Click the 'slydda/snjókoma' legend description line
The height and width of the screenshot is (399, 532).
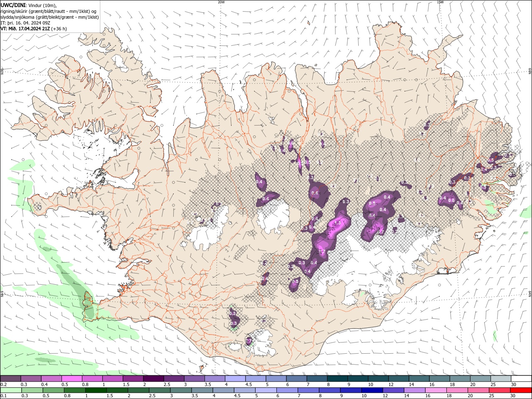coord(49,17)
